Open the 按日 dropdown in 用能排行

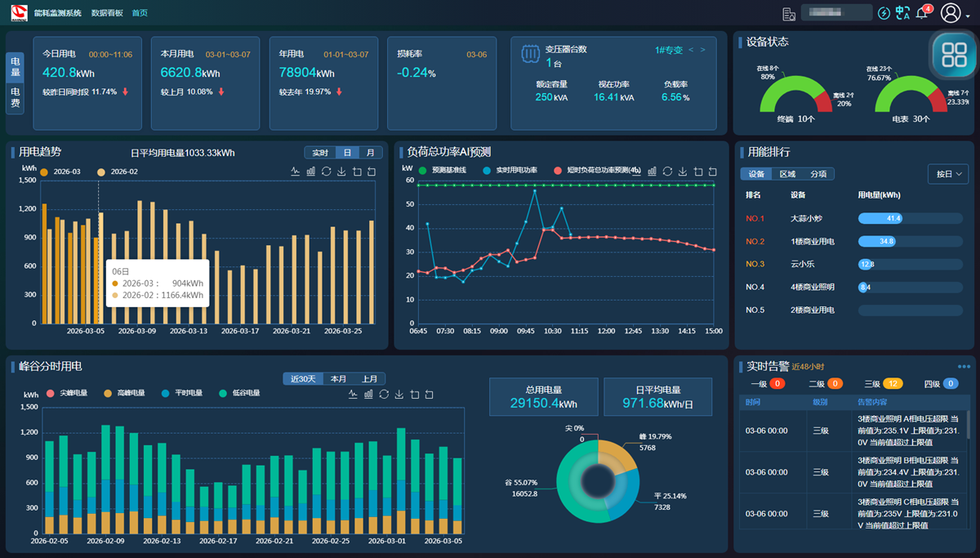(948, 174)
